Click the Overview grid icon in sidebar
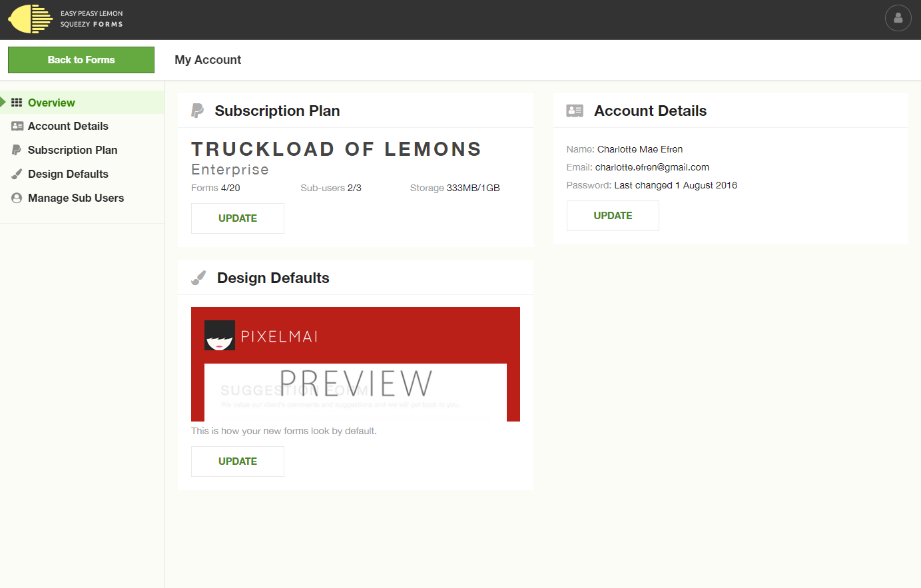This screenshot has width=921, height=588. tap(17, 103)
